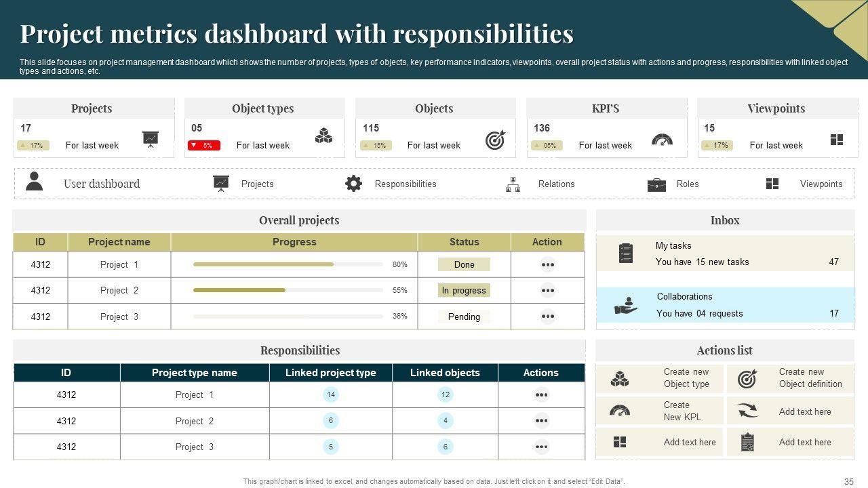Click the Collaborations count 17
The image size is (868, 488).
pyautogui.click(x=834, y=314)
